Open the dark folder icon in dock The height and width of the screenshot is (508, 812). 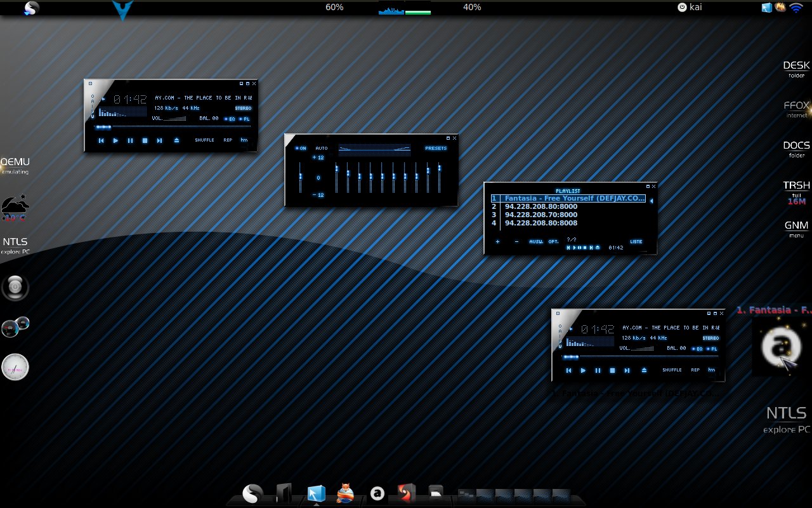point(284,493)
